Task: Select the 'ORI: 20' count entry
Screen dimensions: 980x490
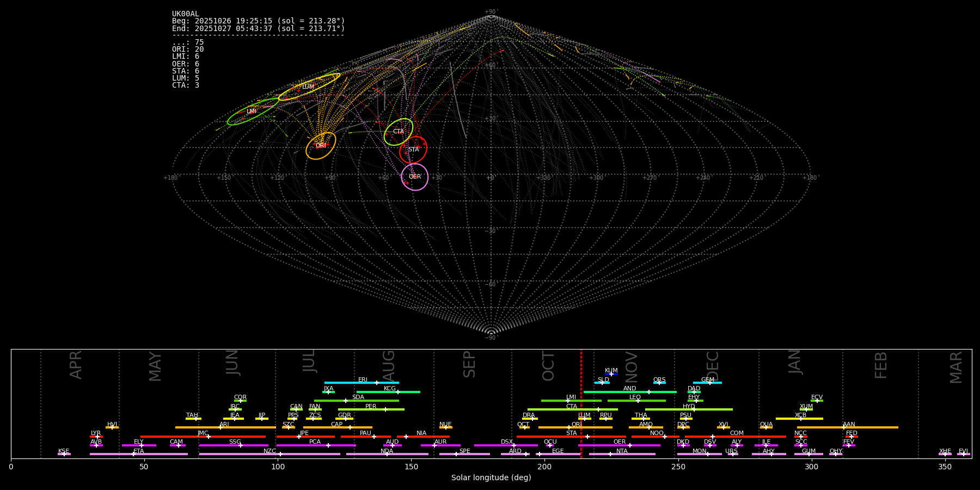Action: pos(188,50)
